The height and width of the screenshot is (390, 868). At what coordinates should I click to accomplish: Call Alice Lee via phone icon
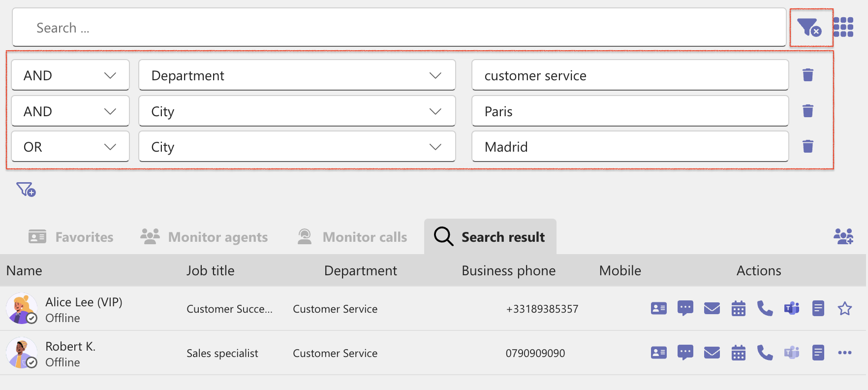tap(765, 309)
